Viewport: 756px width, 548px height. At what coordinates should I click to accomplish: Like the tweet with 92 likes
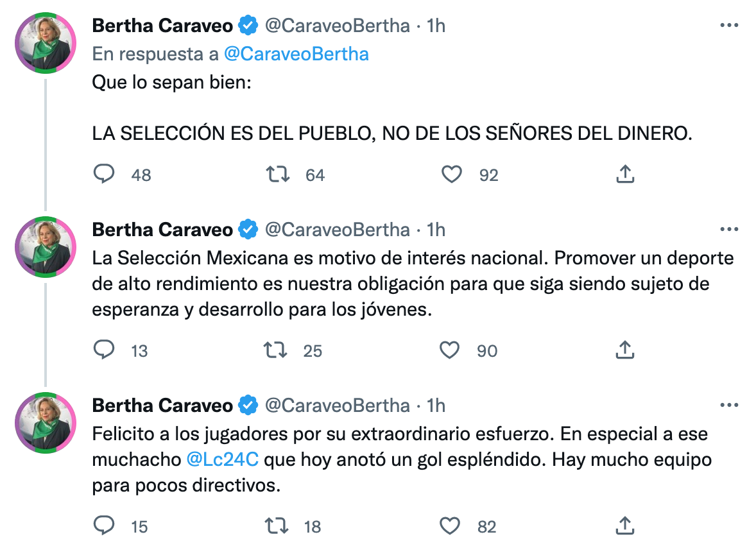tap(452, 174)
